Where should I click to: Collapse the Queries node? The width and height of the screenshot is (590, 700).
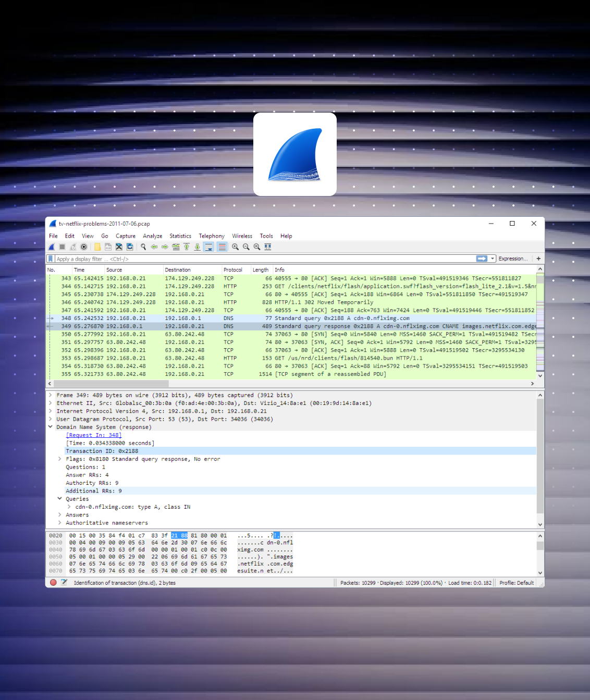point(60,499)
